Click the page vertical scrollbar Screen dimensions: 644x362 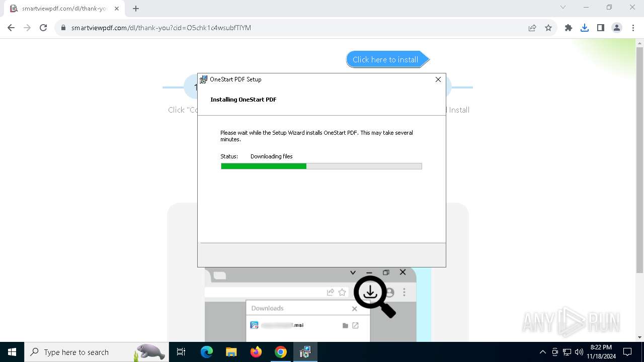click(640, 161)
